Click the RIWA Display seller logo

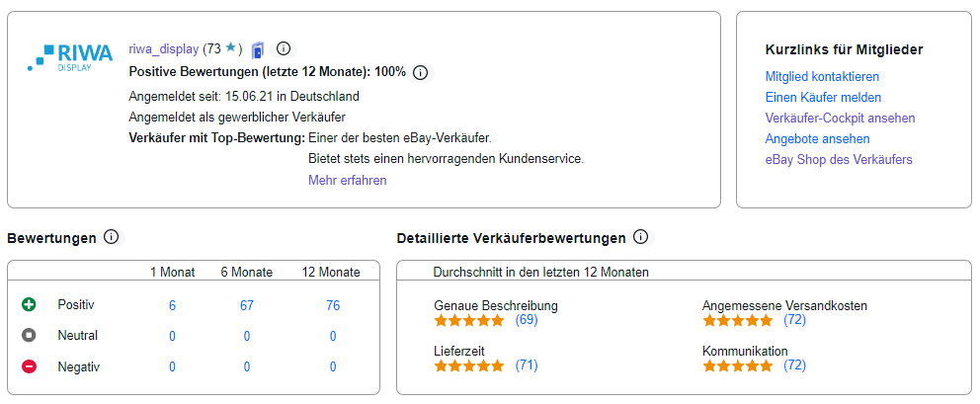click(69, 56)
